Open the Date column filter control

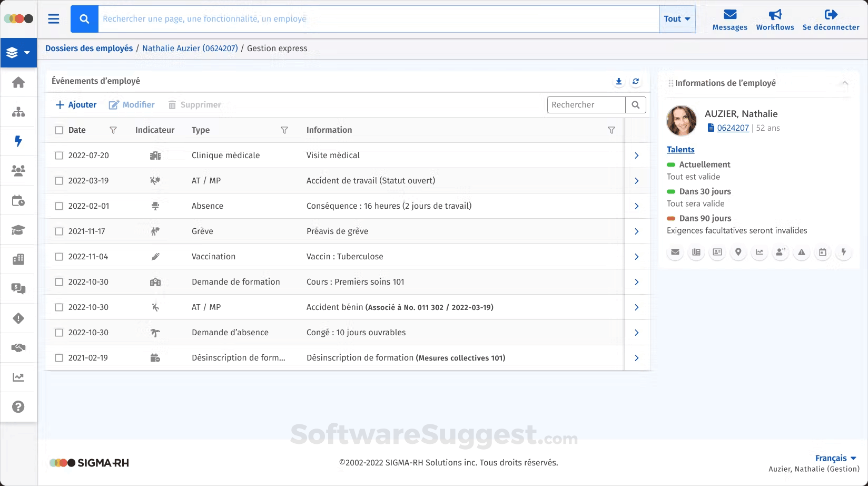[113, 130]
